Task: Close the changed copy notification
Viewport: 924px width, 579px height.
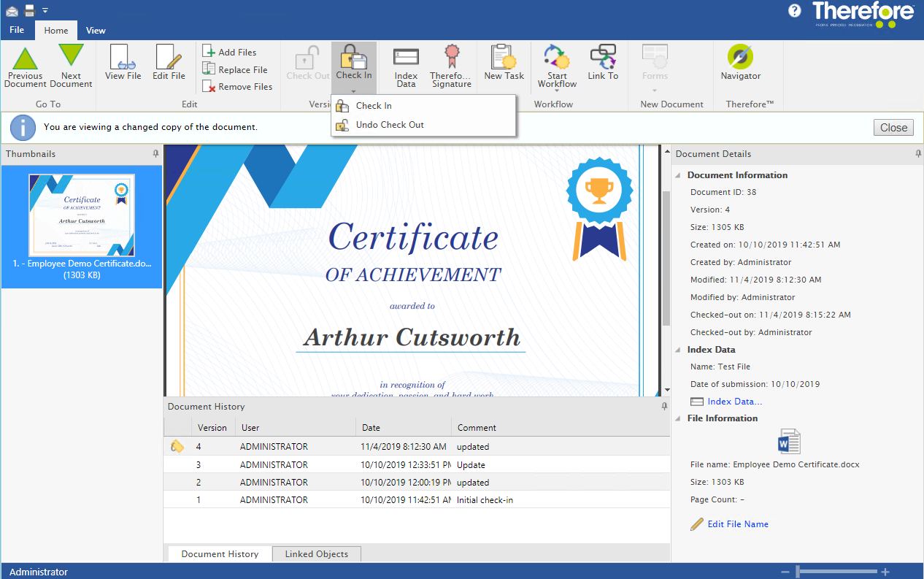Action: coord(893,127)
